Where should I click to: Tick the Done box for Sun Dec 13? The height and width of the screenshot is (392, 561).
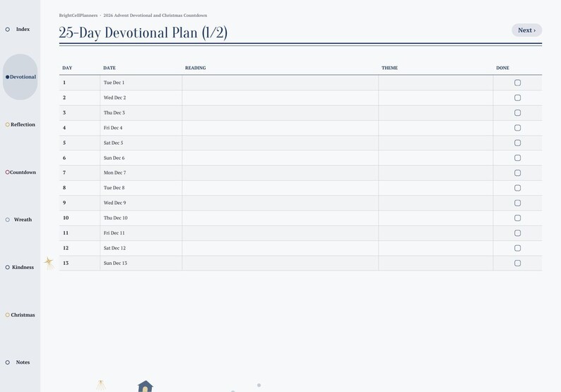click(x=517, y=263)
